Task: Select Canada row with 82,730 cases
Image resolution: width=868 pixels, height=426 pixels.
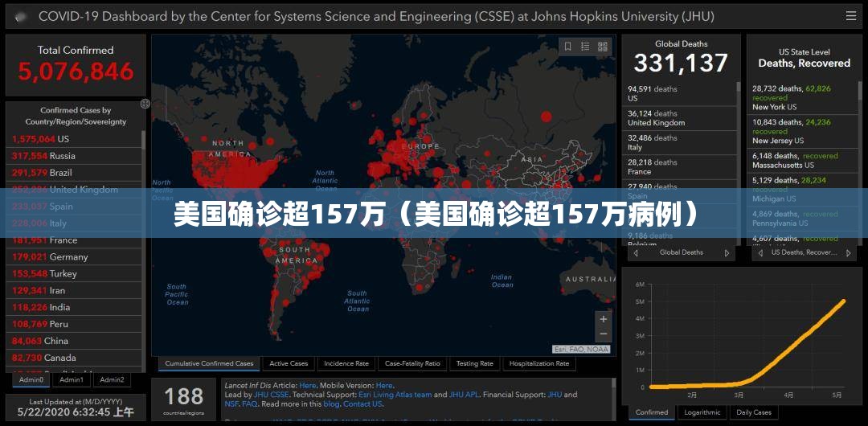Action: coord(74,358)
